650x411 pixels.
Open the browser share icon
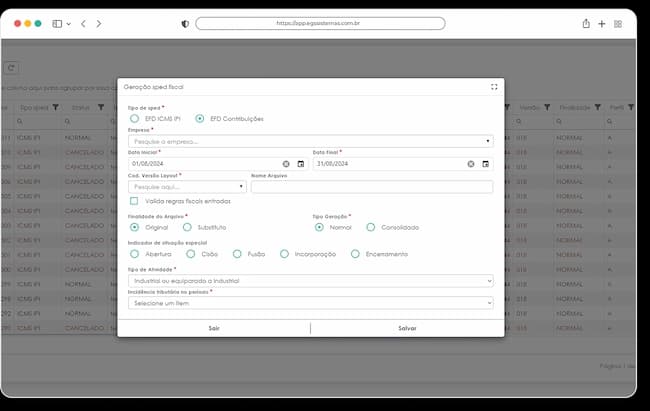coord(586,24)
